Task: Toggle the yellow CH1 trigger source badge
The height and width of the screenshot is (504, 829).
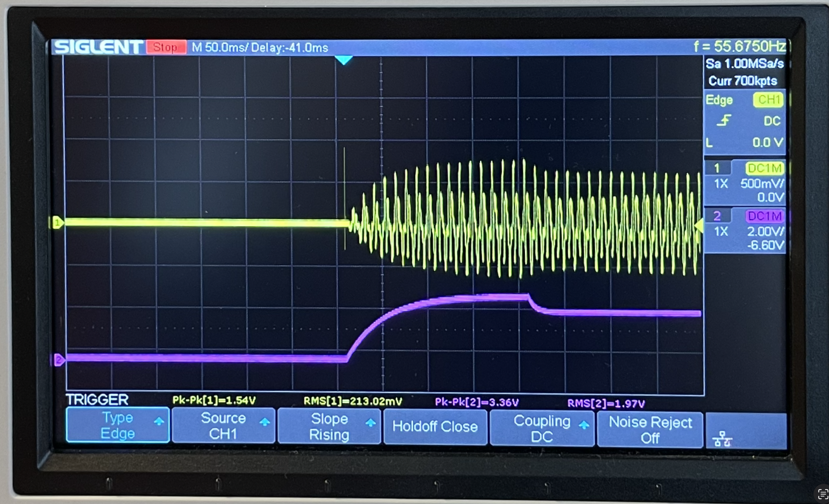Action: click(768, 100)
